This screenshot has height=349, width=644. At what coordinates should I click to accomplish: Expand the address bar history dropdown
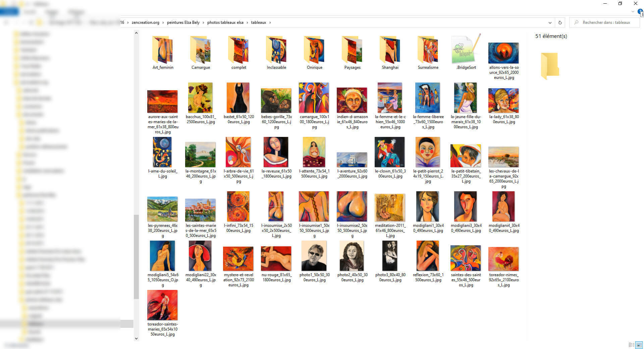[550, 22]
